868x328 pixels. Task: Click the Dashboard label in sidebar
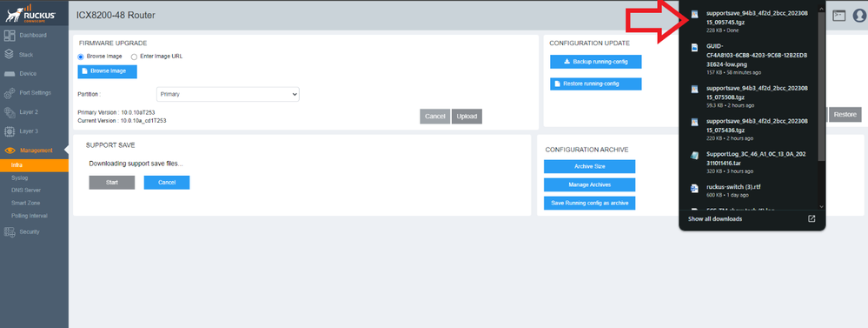click(33, 36)
